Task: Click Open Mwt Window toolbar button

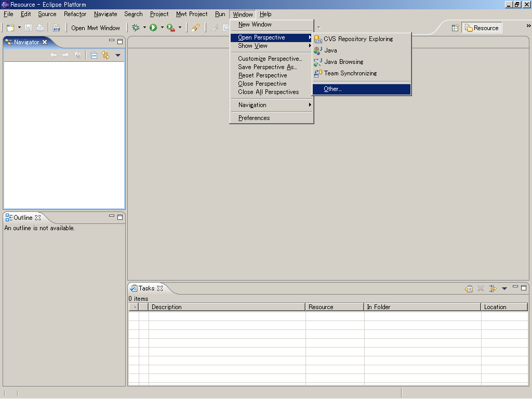Action: (x=96, y=28)
